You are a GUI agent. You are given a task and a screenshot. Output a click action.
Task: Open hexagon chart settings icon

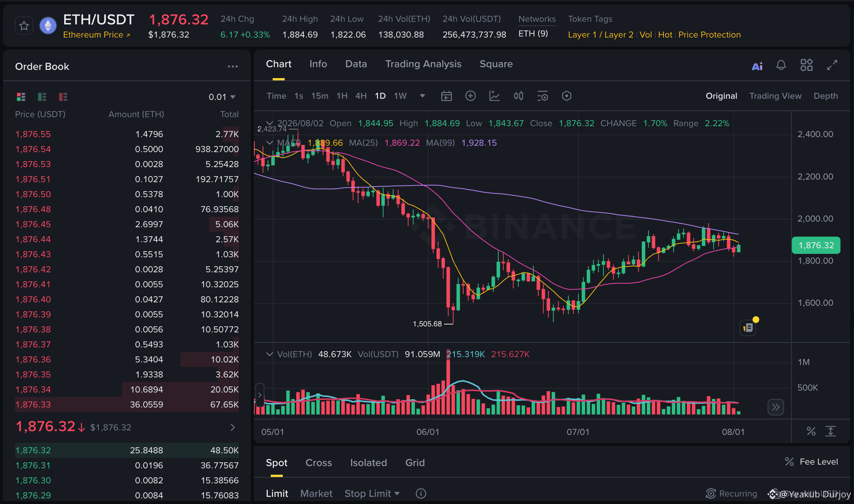(x=567, y=96)
